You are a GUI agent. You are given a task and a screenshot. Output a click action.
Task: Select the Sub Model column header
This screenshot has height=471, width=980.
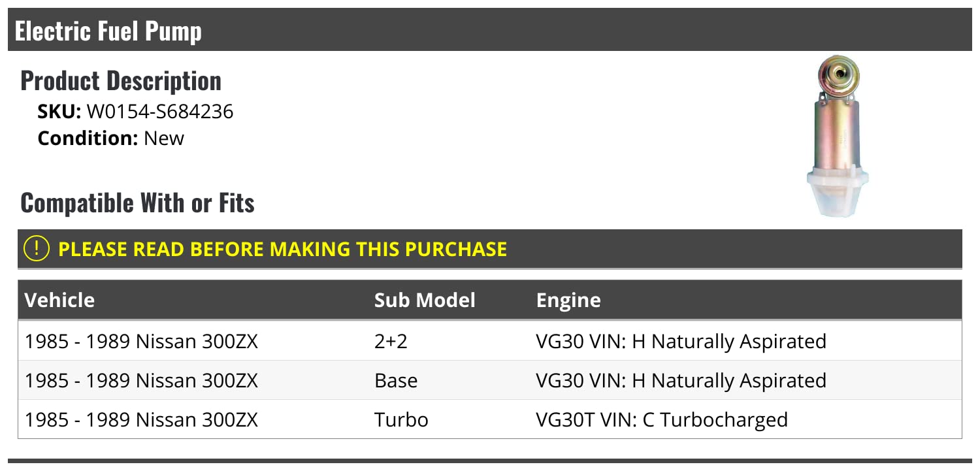coord(425,300)
